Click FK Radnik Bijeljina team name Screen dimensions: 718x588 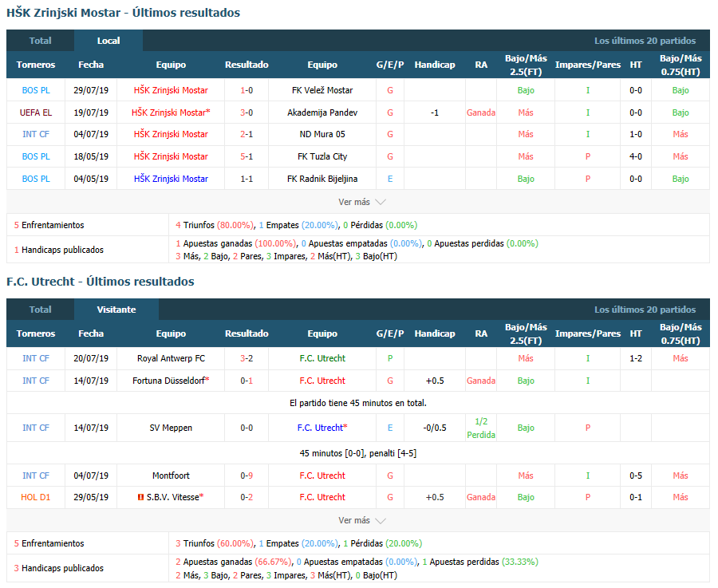[322, 179]
